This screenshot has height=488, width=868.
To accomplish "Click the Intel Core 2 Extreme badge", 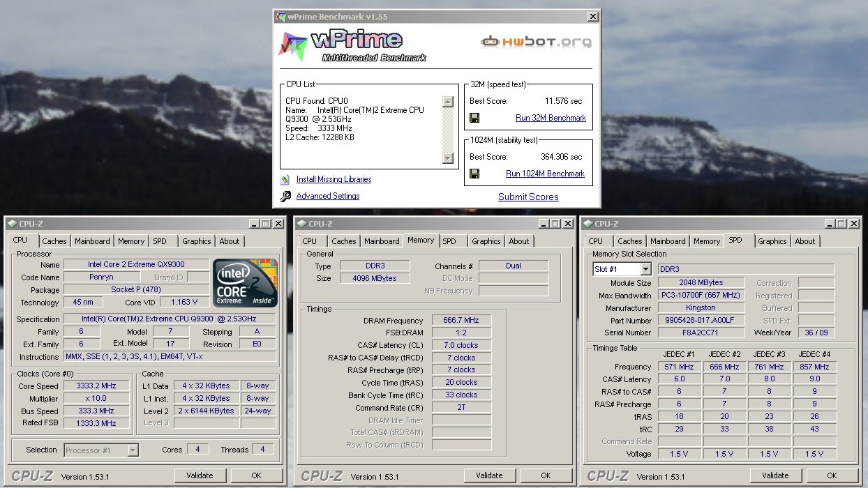I will click(246, 283).
